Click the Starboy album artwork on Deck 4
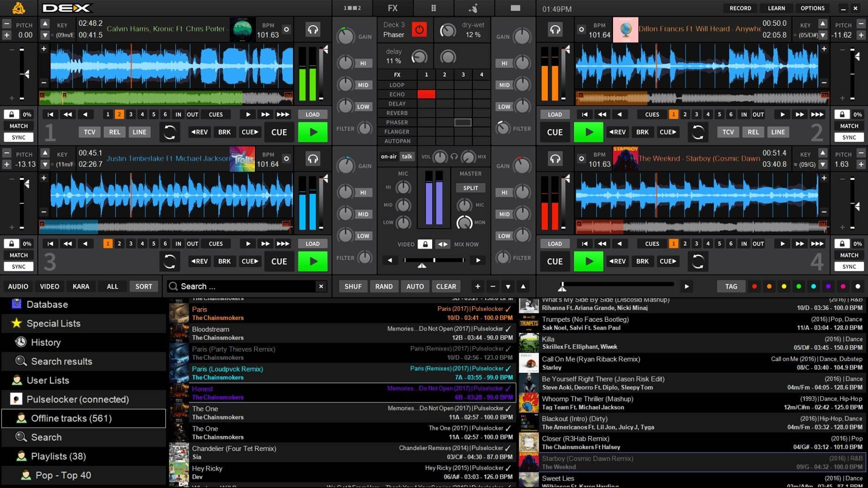 (x=625, y=158)
